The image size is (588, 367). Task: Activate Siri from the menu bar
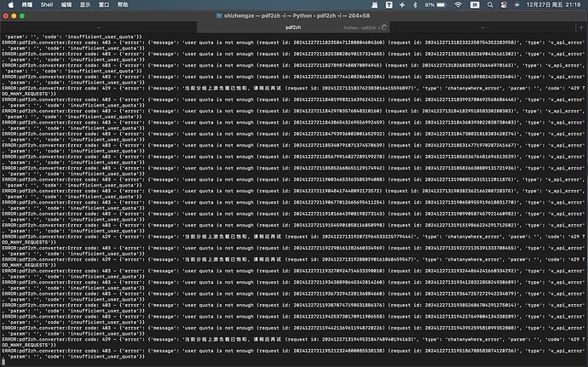(x=516, y=4)
